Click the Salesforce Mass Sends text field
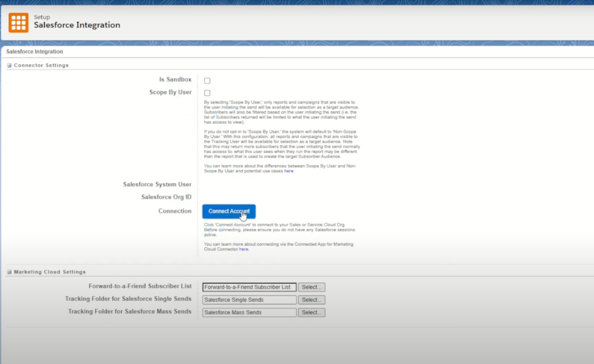The height and width of the screenshot is (364, 594). [249, 312]
